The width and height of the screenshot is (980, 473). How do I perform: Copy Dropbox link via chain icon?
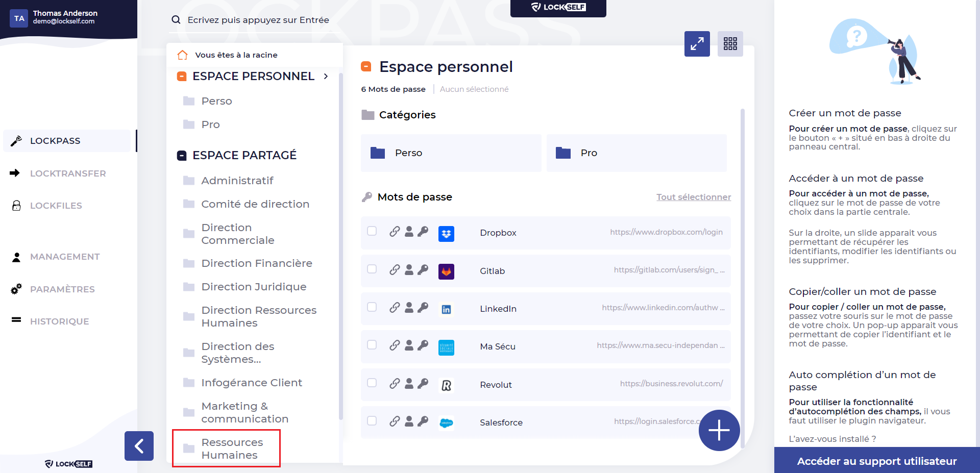[x=395, y=232]
